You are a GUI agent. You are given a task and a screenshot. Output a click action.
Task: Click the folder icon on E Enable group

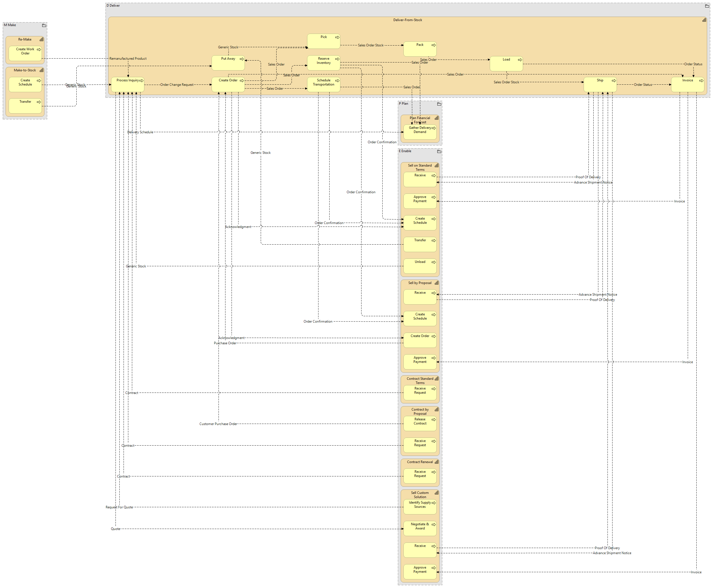point(439,151)
